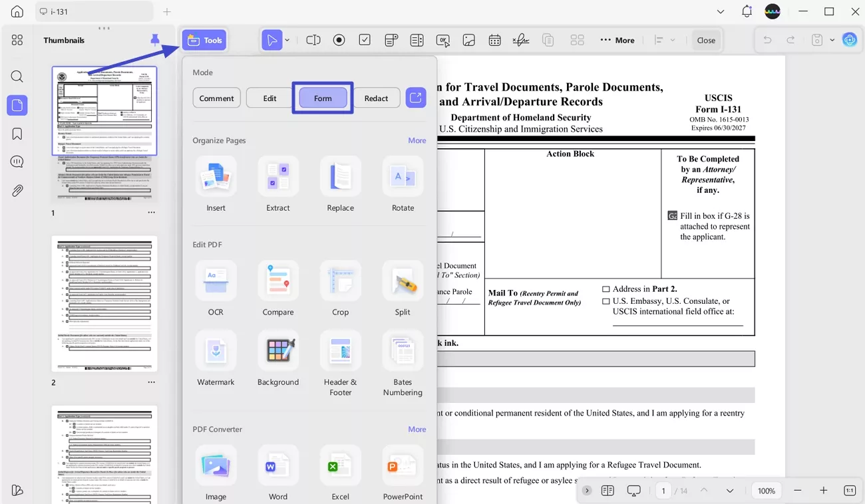Select the checkbox form tool
Screen dimensions: 865x504
pyautogui.click(x=365, y=39)
